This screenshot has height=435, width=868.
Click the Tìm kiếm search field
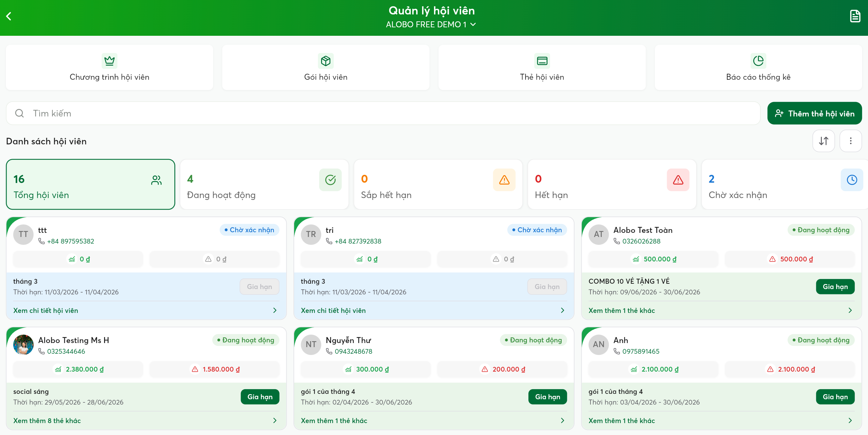(383, 113)
